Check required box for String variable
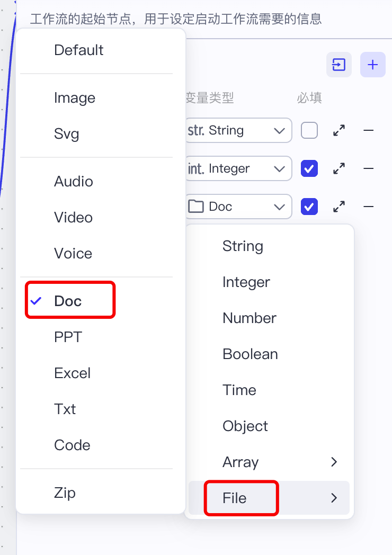The width and height of the screenshot is (392, 555). click(309, 131)
